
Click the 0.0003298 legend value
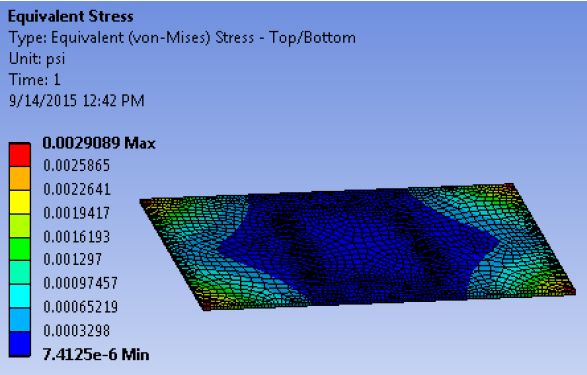coord(77,331)
